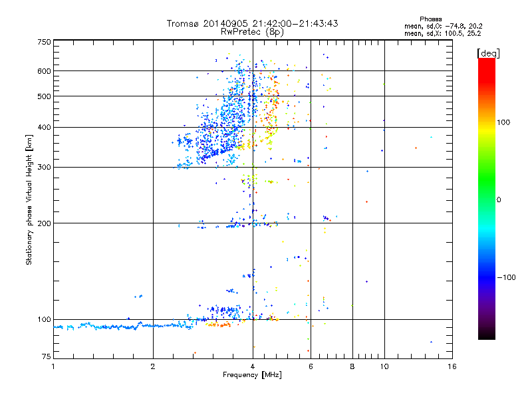Click the y-axis tick label '400'
Viewport: 532px width, 399px height.
click(x=44, y=128)
